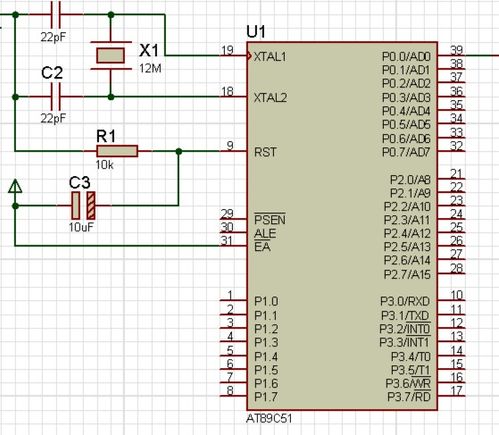Click the P1.5 pin label
The height and width of the screenshot is (435, 499).
point(266,370)
